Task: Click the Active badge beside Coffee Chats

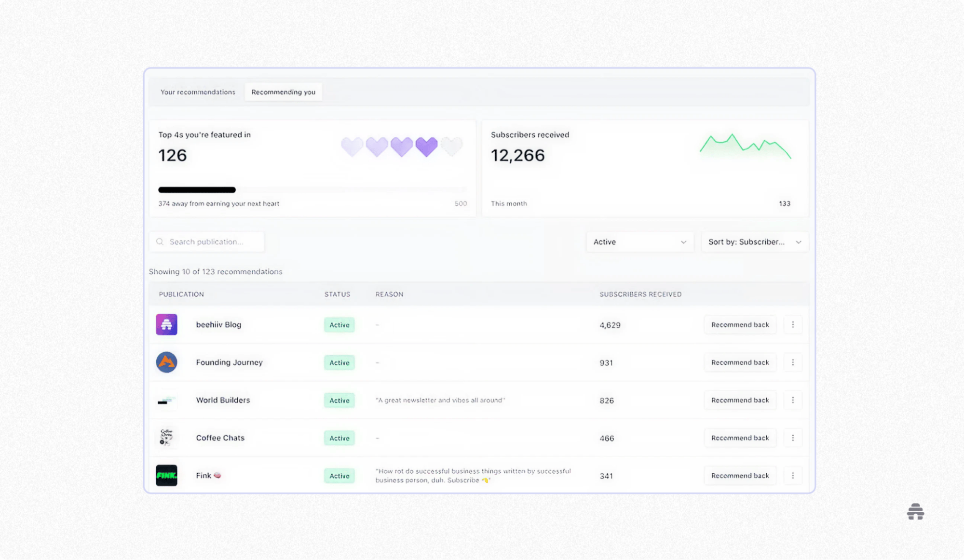Action: (339, 438)
